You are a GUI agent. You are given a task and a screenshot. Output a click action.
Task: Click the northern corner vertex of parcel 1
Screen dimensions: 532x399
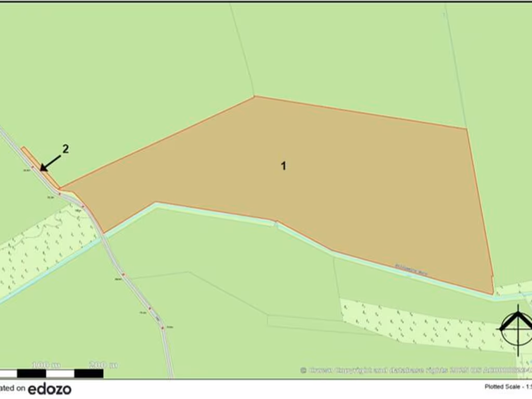[x=255, y=96]
